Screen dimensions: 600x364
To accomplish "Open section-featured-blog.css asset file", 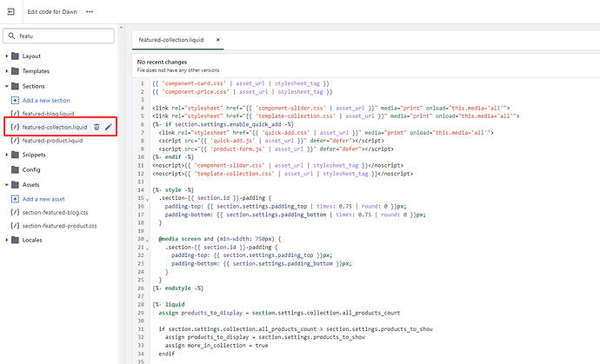I will [x=60, y=212].
